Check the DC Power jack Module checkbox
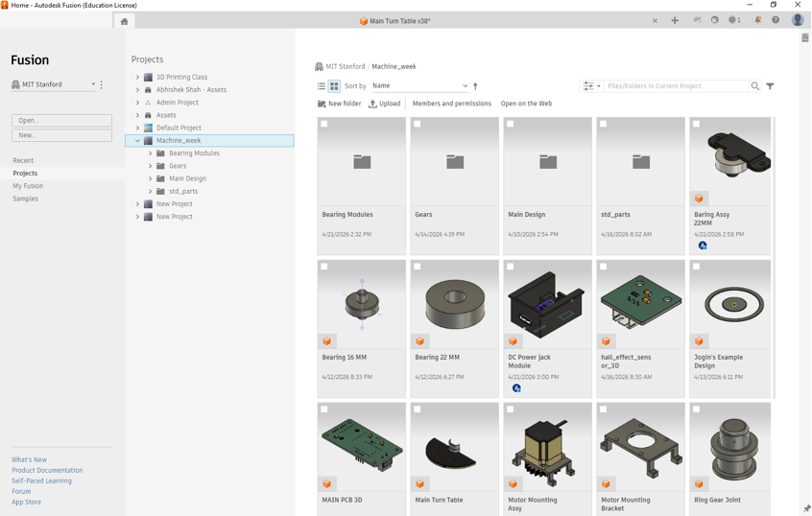The width and height of the screenshot is (812, 516). pyautogui.click(x=510, y=267)
